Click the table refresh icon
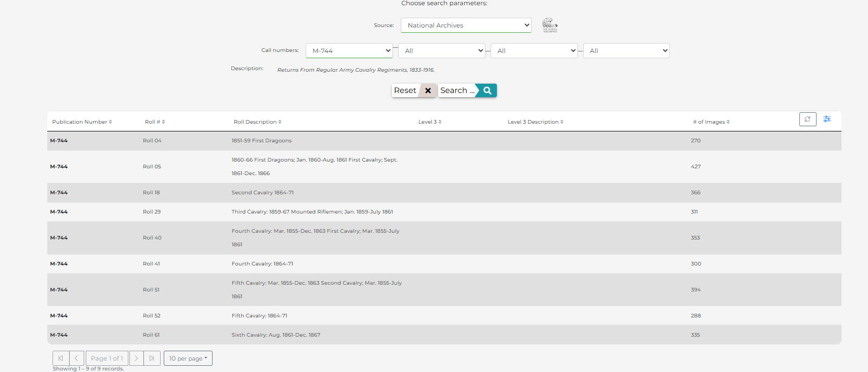 807,119
